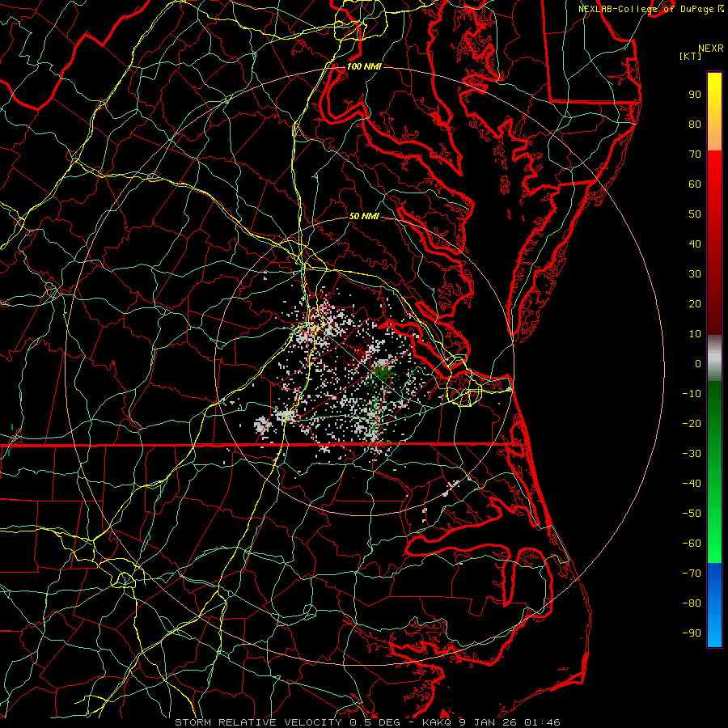Click the -30 value on the velocity scale

click(692, 454)
